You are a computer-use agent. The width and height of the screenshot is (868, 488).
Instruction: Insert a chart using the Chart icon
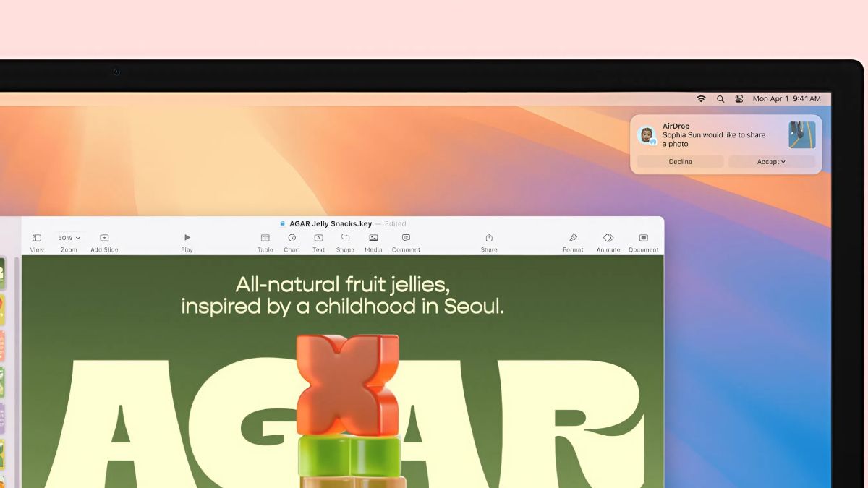coord(292,242)
